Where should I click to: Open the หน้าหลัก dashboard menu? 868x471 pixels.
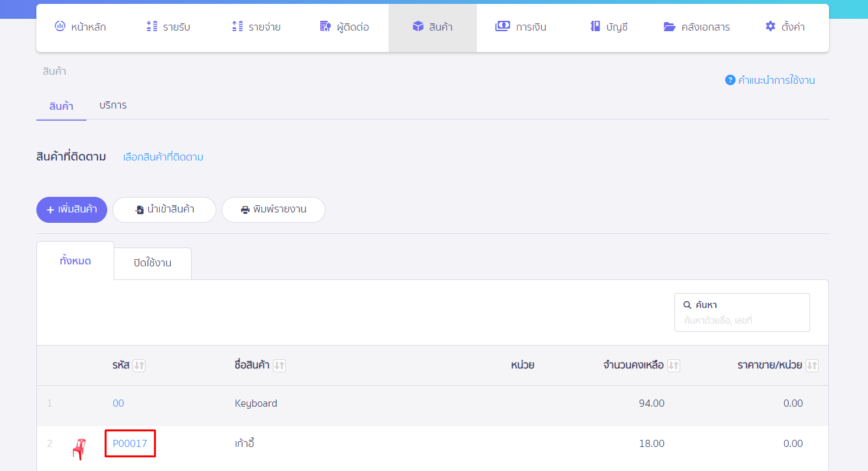tap(80, 27)
